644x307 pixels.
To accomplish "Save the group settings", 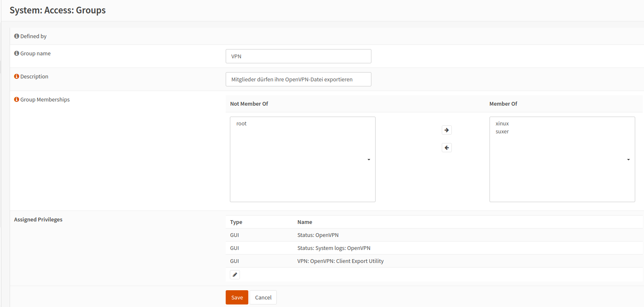I will [237, 297].
